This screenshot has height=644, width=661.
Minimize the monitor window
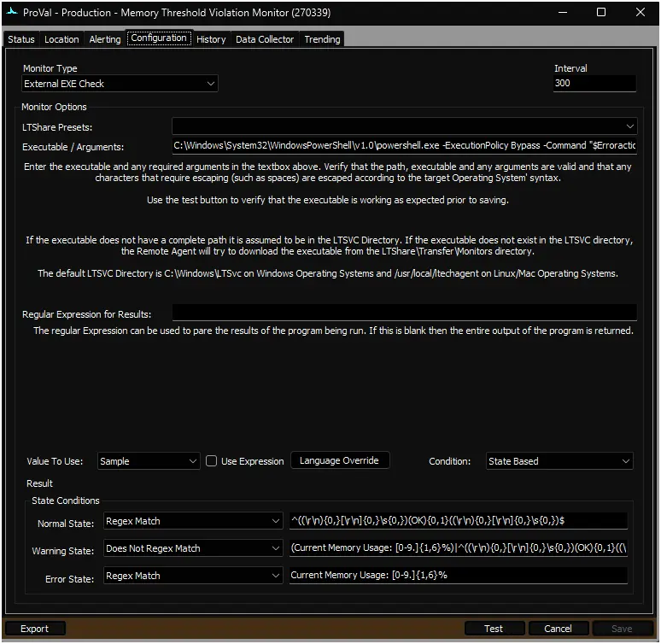[563, 12]
